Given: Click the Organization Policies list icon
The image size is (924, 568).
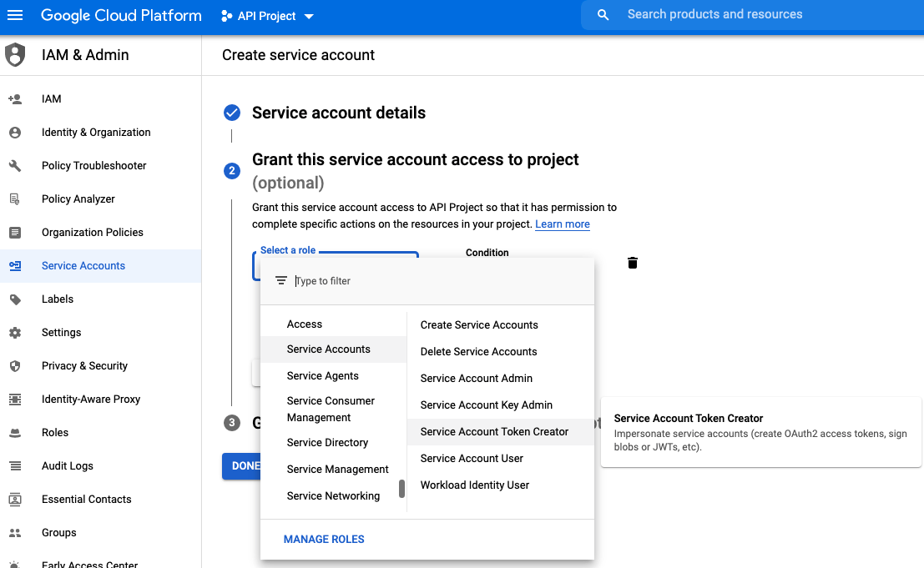Looking at the screenshot, I should tap(15, 233).
